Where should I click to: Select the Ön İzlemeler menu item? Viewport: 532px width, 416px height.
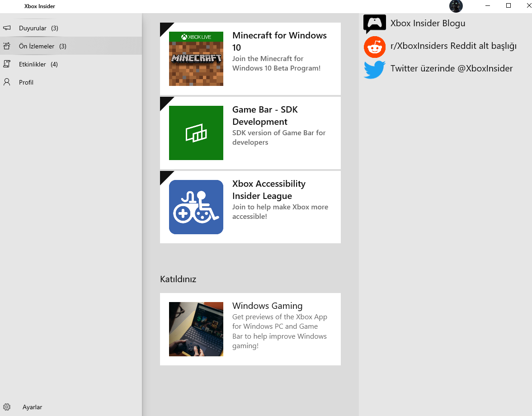click(71, 46)
